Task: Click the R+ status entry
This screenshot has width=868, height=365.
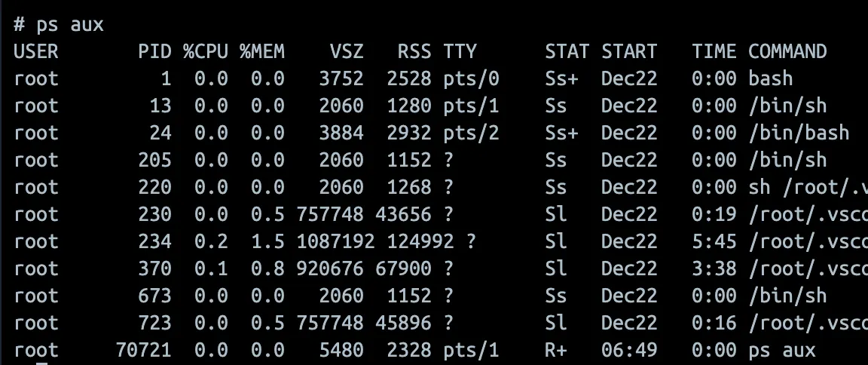Action: click(556, 350)
